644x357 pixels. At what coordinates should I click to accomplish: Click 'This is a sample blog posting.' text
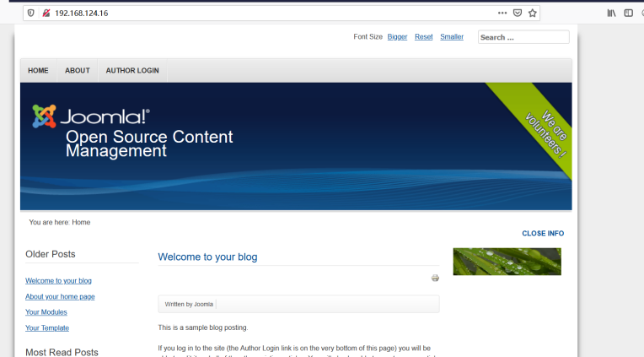click(203, 327)
